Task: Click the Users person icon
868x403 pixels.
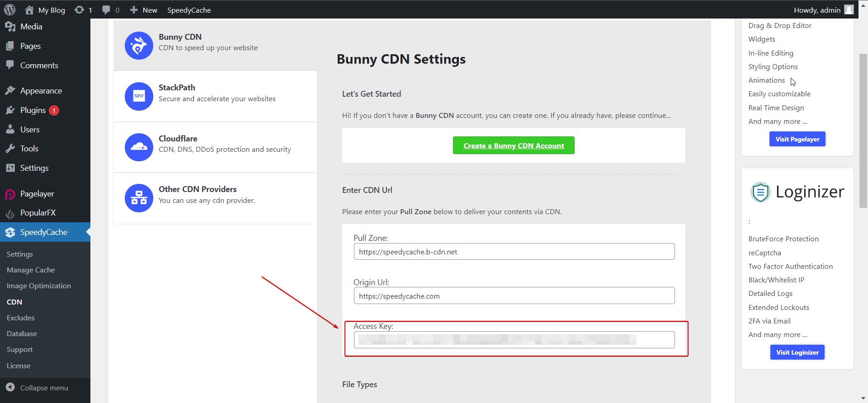Action: pyautogui.click(x=10, y=129)
